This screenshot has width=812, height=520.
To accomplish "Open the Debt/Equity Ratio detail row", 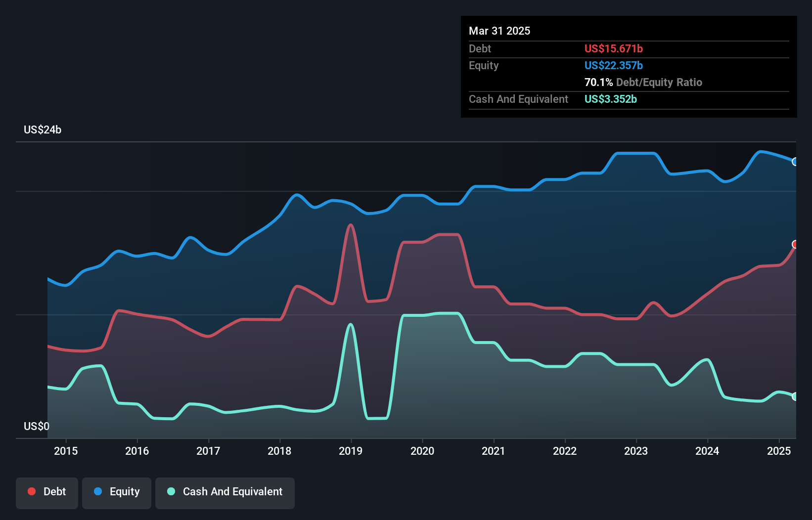I will [x=643, y=82].
